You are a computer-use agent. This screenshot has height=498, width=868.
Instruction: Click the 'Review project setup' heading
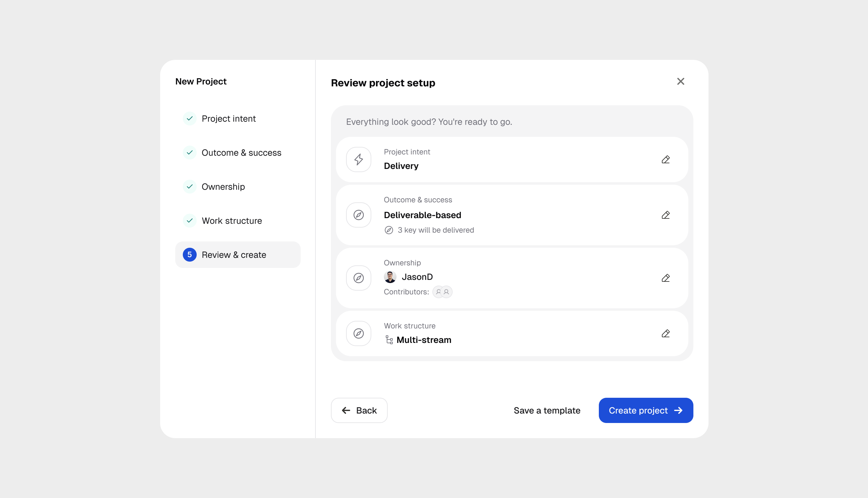click(383, 83)
